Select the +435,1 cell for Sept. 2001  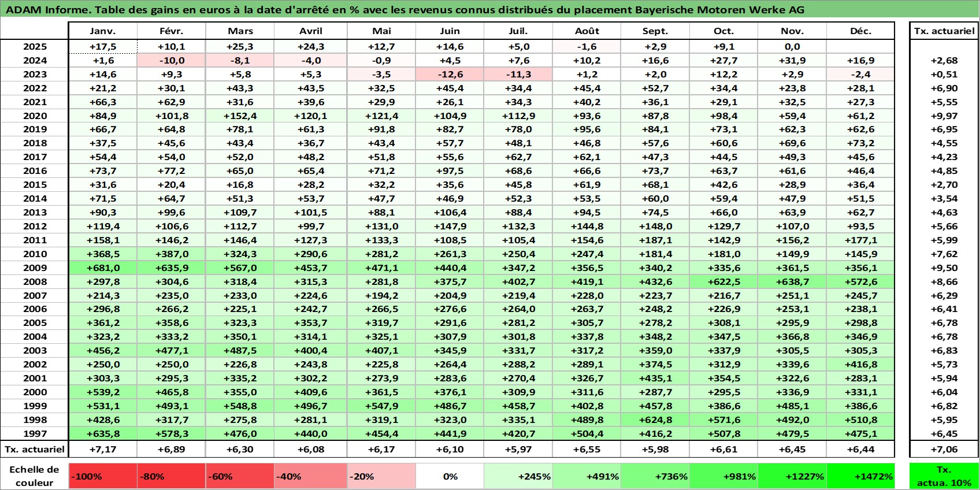tap(655, 378)
